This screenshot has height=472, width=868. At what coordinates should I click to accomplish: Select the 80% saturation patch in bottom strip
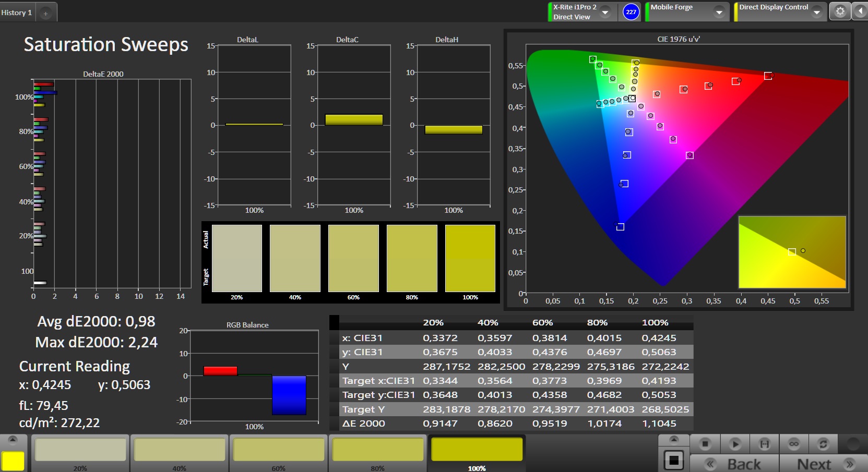pos(378,450)
